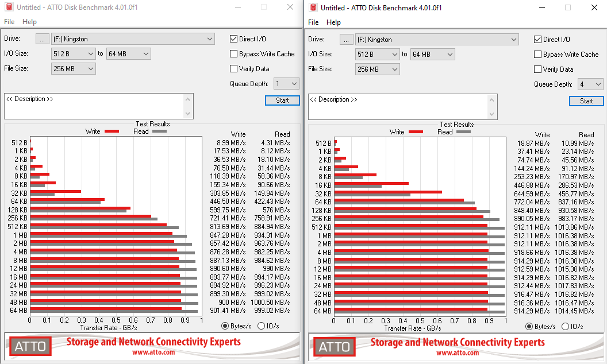Screen dimensions: 607x364
Task: Click the 1017.83 MB/s read value
Action: click(574, 286)
